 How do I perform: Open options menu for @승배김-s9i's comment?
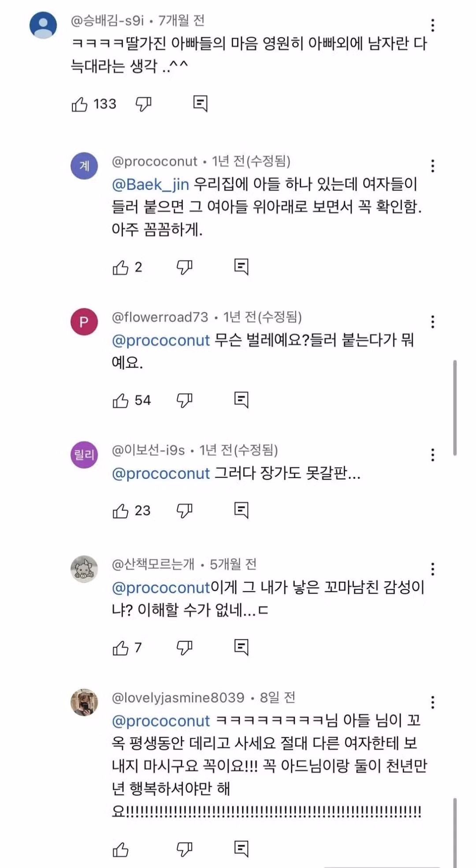[x=433, y=25]
